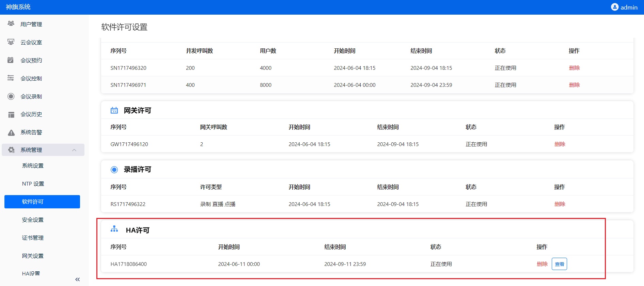Image resolution: width=644 pixels, height=286 pixels.
Task: Click the 8000 user count cell
Action: click(x=266, y=85)
